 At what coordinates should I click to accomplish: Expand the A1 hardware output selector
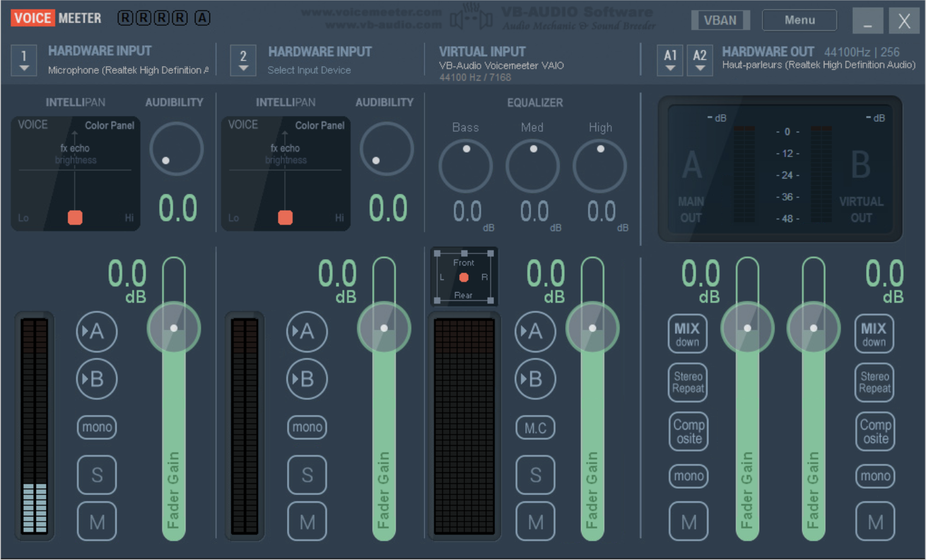click(x=670, y=61)
